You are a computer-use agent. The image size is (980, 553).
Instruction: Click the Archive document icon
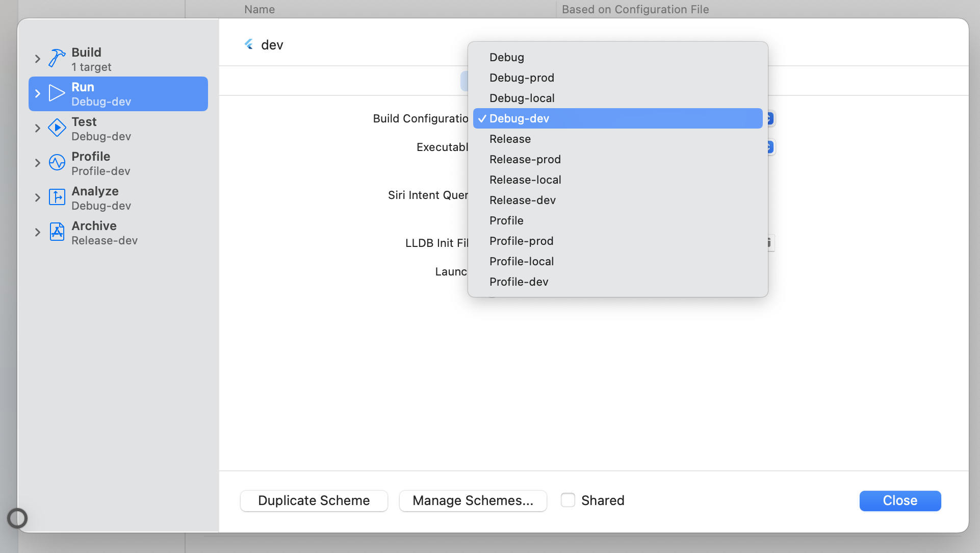[57, 232]
